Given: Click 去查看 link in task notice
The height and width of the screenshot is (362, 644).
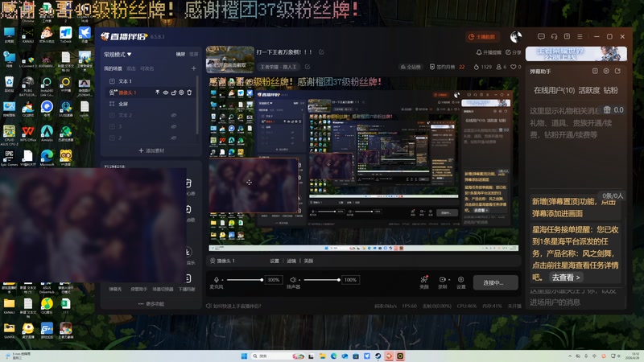Looking at the screenshot, I should (566, 278).
